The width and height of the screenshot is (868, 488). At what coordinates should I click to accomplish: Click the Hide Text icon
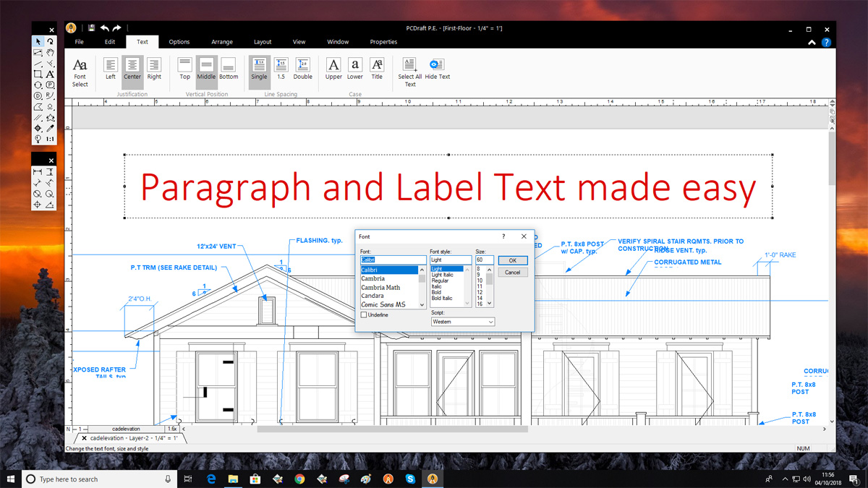pyautogui.click(x=437, y=69)
